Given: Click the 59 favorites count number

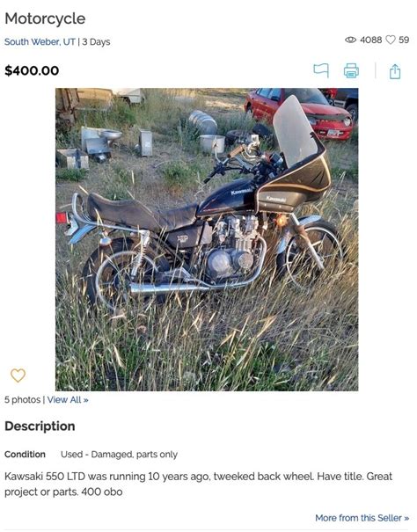Looking at the screenshot, I should [x=404, y=40].
